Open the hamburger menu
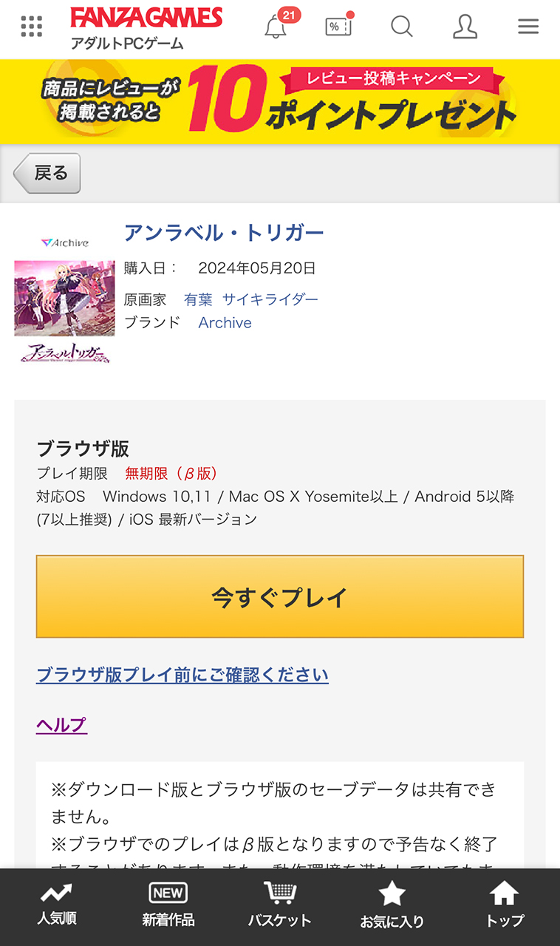The width and height of the screenshot is (560, 946). pyautogui.click(x=528, y=27)
